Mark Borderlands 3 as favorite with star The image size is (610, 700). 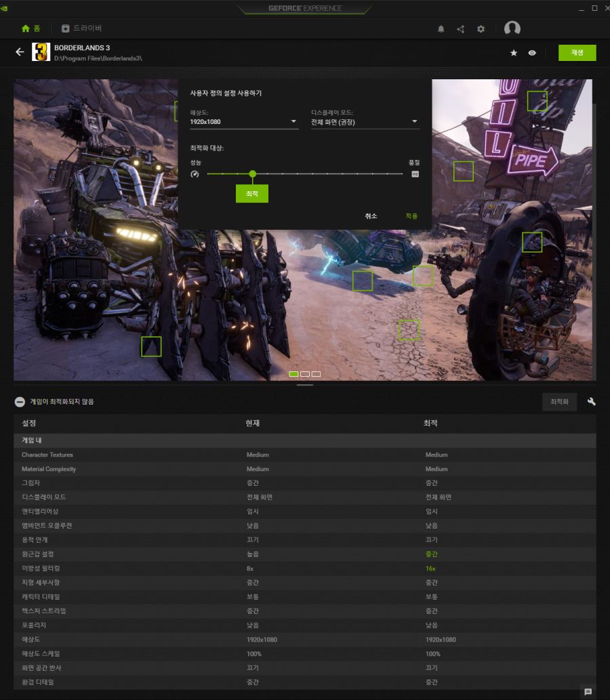(514, 53)
